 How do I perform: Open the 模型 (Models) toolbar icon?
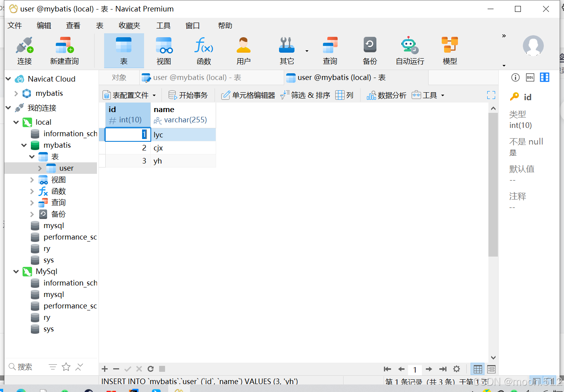tap(450, 49)
